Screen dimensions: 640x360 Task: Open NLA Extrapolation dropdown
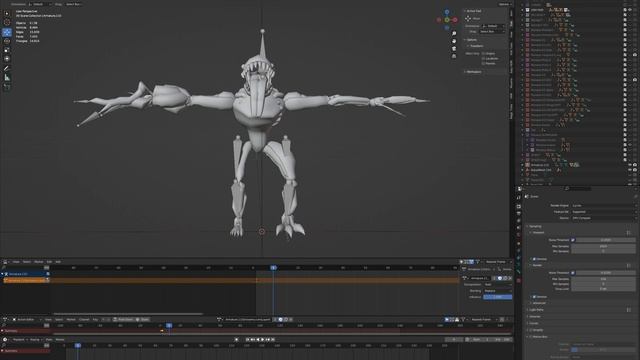tap(498, 284)
